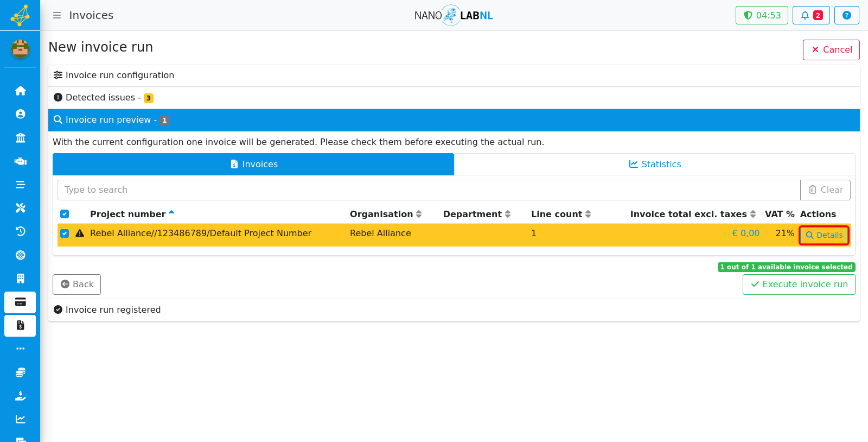Viewport: 868px width, 442px height.
Task: Focus the Type to search field
Action: click(429, 190)
